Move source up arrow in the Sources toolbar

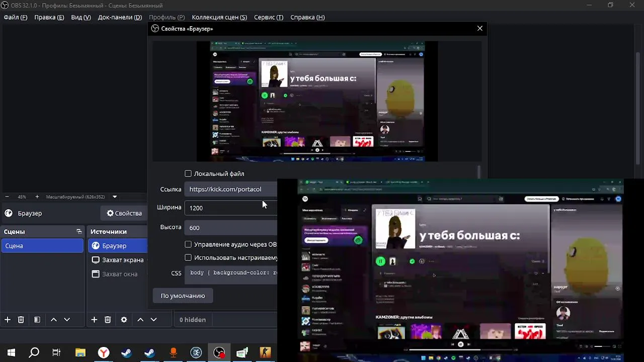pos(140,320)
